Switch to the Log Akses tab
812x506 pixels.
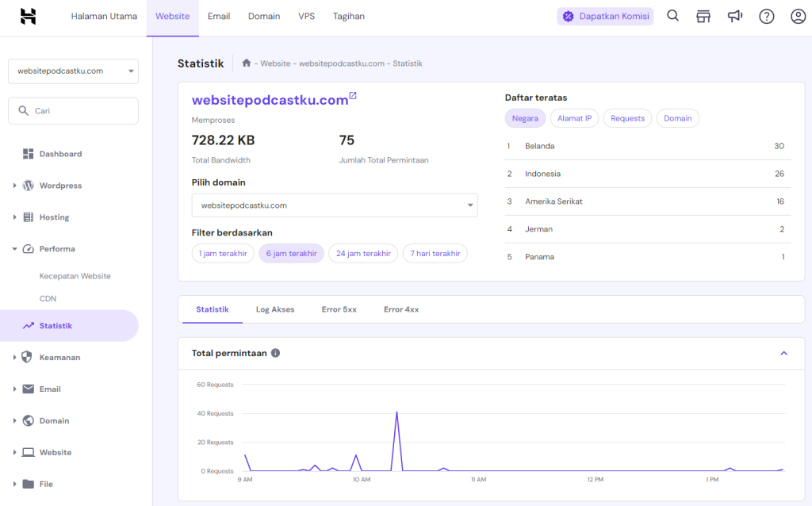coord(274,309)
